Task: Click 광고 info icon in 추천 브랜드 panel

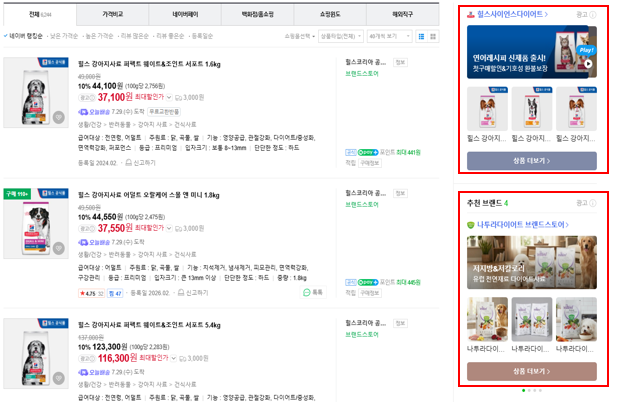Action: [592, 203]
